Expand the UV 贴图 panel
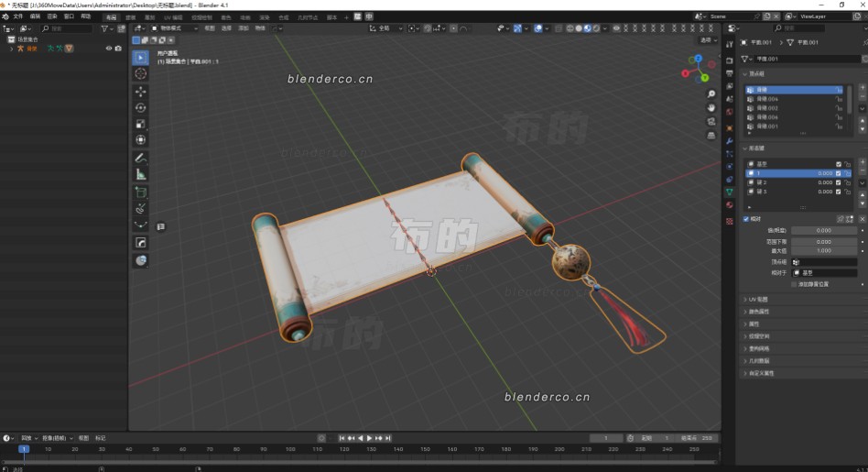The height and width of the screenshot is (472, 868). coord(756,299)
